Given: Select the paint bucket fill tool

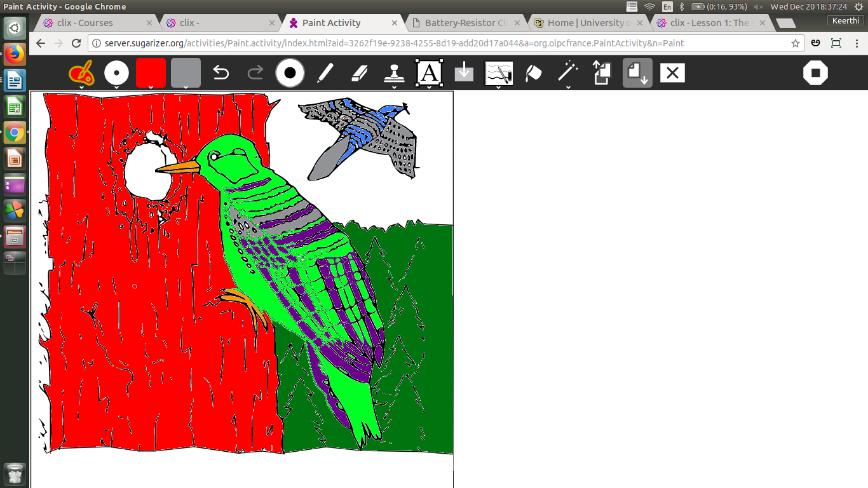Looking at the screenshot, I should (534, 73).
